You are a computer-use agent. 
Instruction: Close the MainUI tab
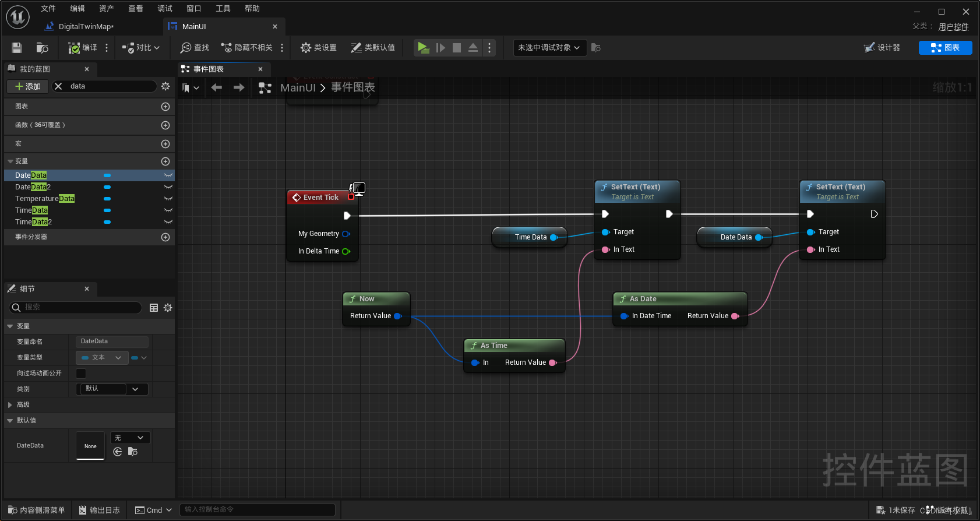pyautogui.click(x=275, y=27)
